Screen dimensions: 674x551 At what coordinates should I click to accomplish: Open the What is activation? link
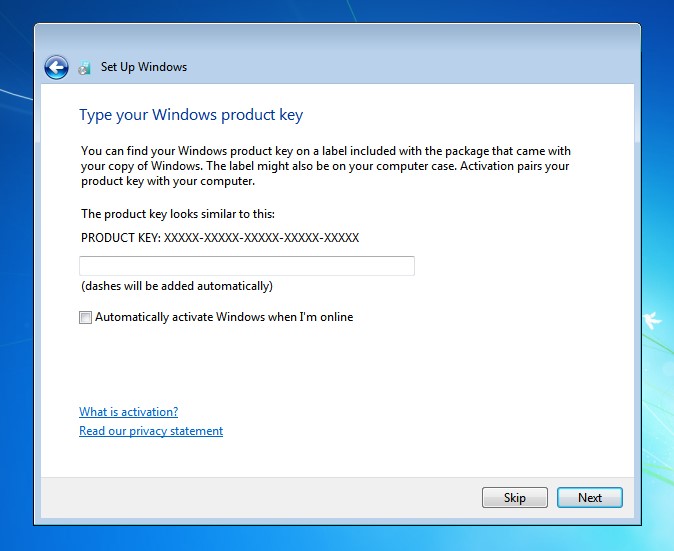click(129, 412)
